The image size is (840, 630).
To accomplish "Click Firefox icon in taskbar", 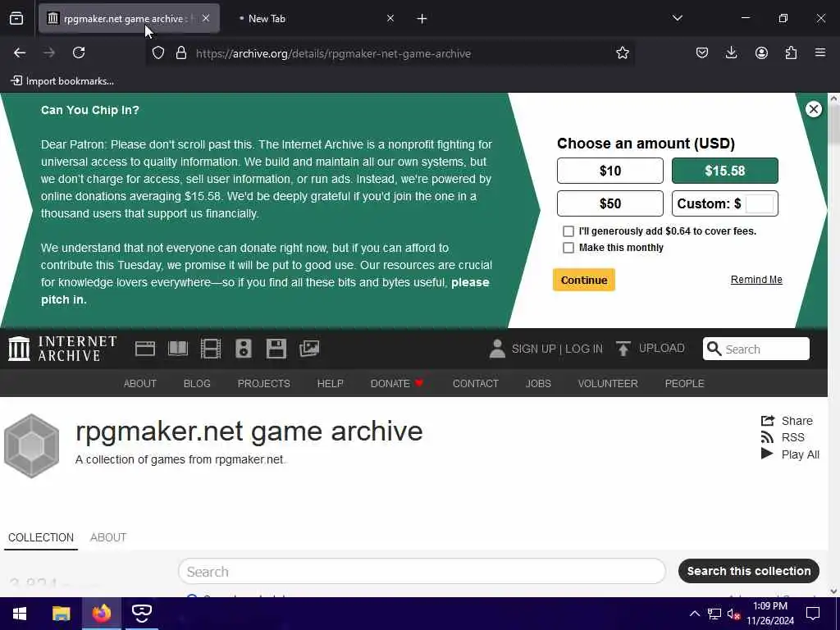I will pos(101,614).
